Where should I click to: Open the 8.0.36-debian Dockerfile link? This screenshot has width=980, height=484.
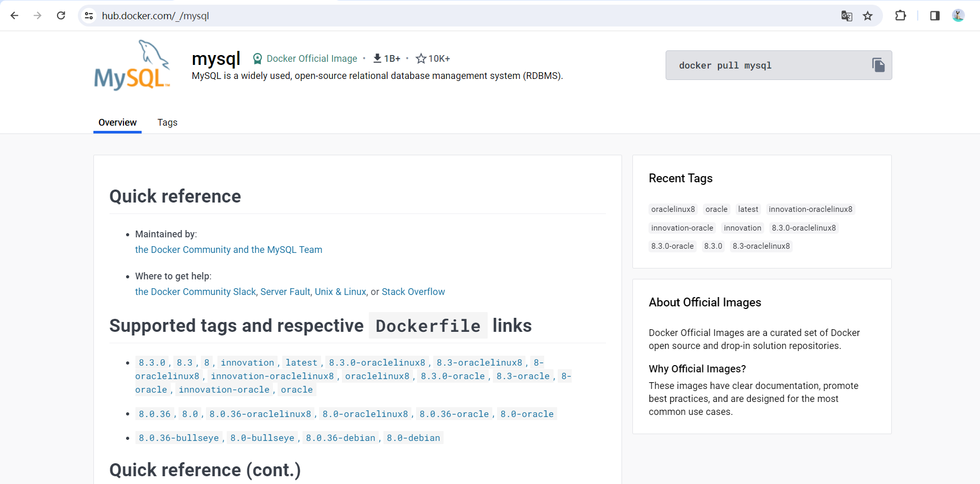click(341, 438)
